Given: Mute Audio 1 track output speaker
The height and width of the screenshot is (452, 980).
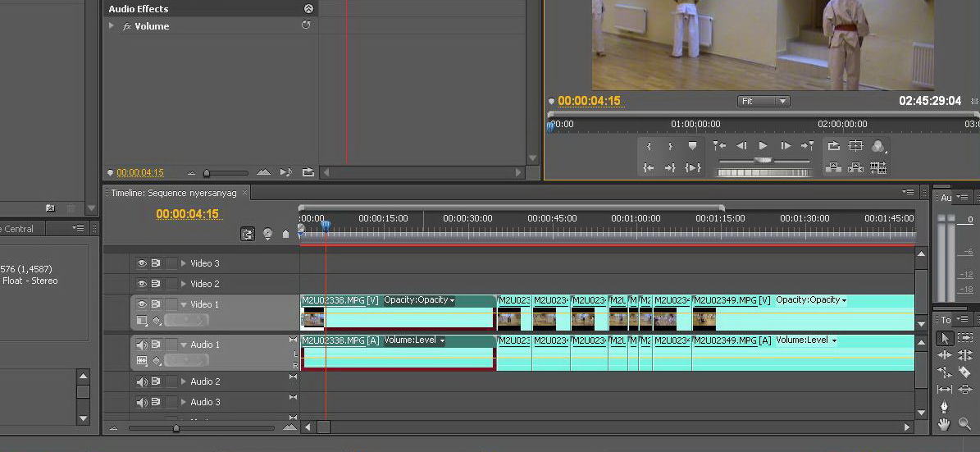Looking at the screenshot, I should click(142, 345).
